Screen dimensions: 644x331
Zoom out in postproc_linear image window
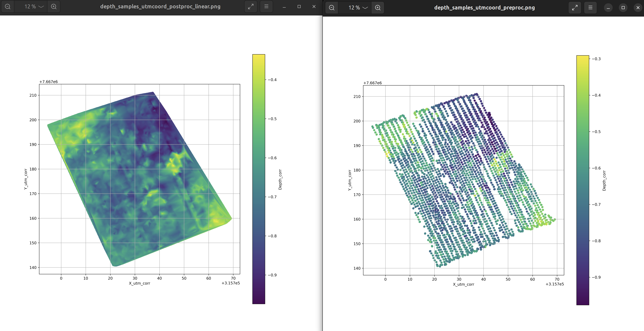tap(8, 7)
